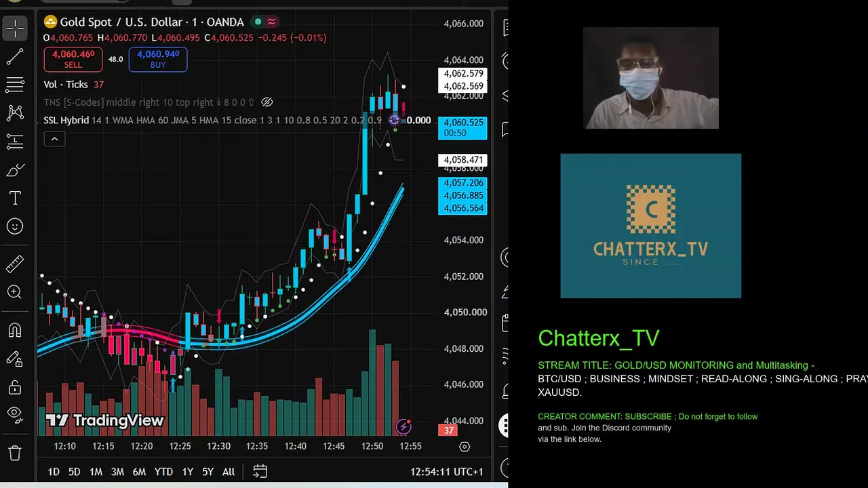The height and width of the screenshot is (488, 868).
Task: Click the 12:54:11 UTC+1 timezone clock
Action: 447,472
